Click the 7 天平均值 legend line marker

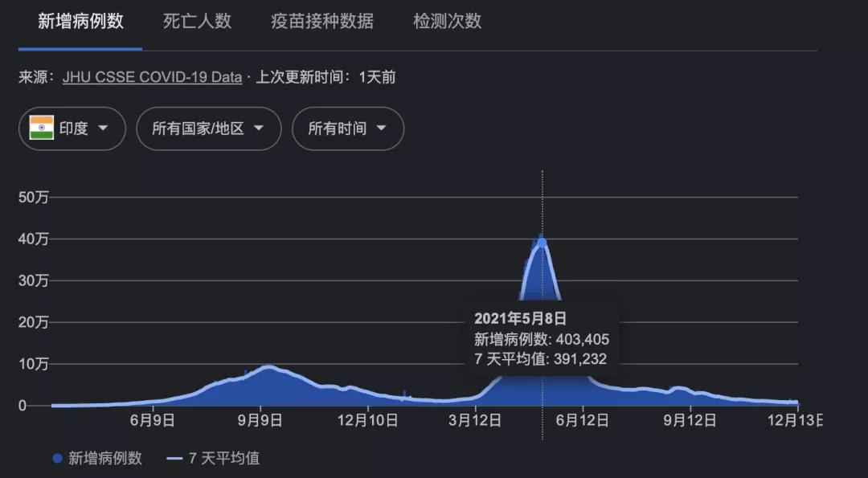pos(174,459)
